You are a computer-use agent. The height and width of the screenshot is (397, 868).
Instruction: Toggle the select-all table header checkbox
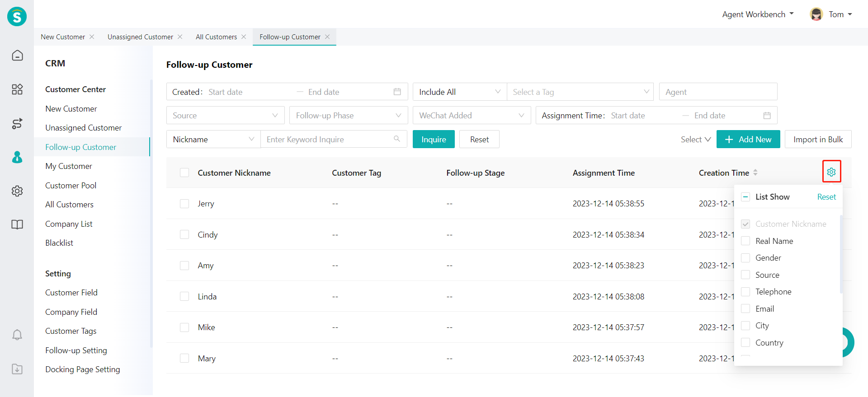[x=184, y=173]
